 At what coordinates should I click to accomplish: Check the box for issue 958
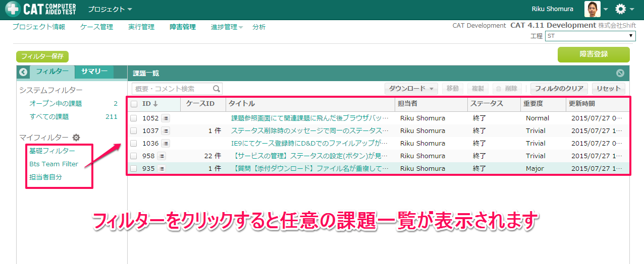click(134, 156)
